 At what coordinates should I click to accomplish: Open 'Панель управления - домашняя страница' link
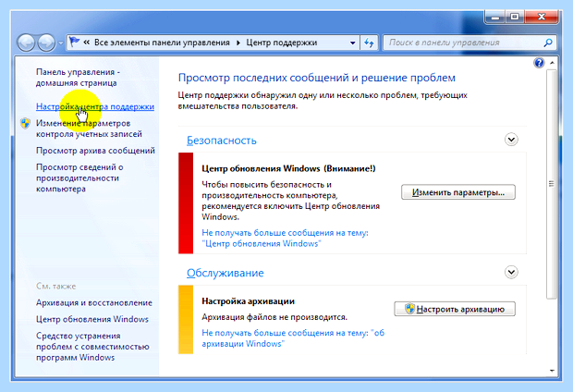point(78,78)
